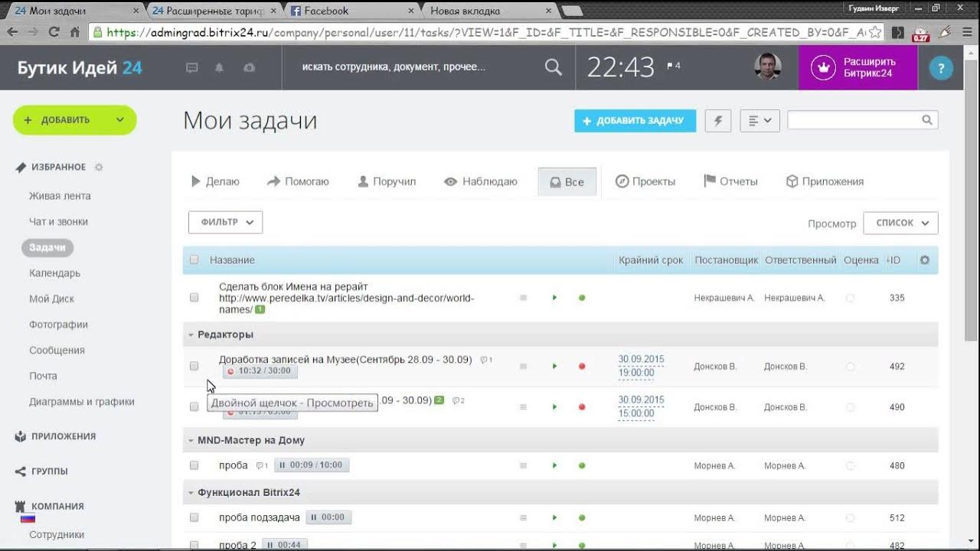This screenshot has width=980, height=551.
Task: Open the action menu icon for task 480
Action: click(x=524, y=465)
